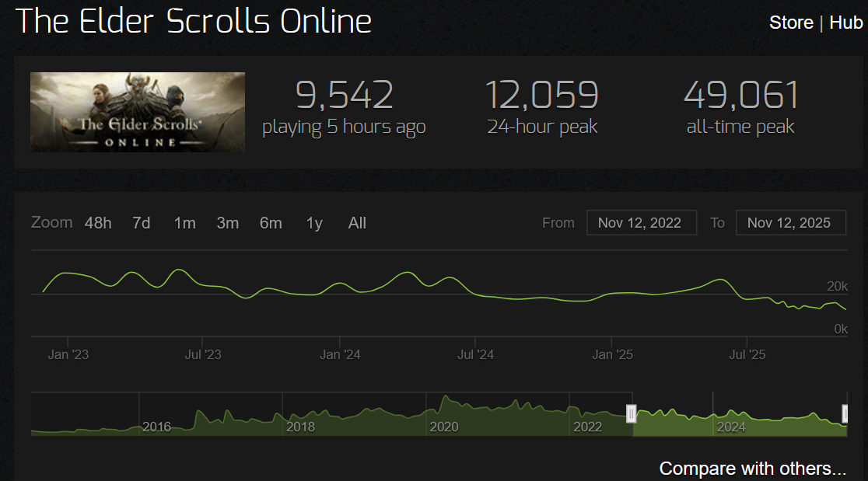Click the '24-hour peak' caption
The height and width of the screenshot is (481, 868).
click(x=542, y=127)
